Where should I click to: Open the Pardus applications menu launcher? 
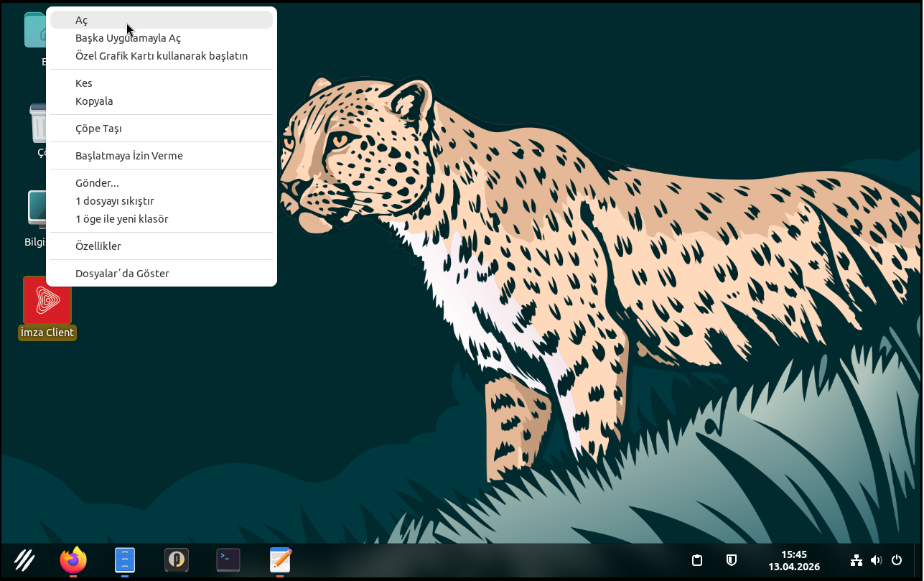click(x=24, y=559)
